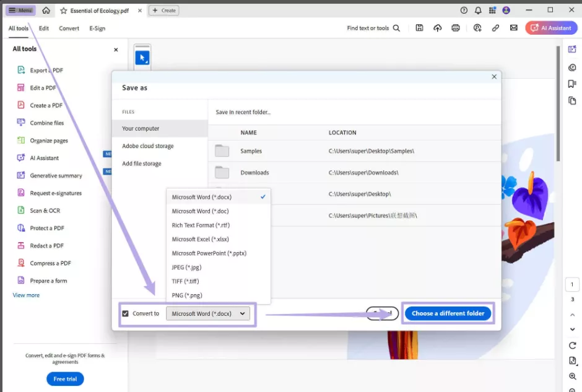Viewport: 582px width, 392px height.
Task: Open the AI Assistant button
Action: tap(551, 28)
